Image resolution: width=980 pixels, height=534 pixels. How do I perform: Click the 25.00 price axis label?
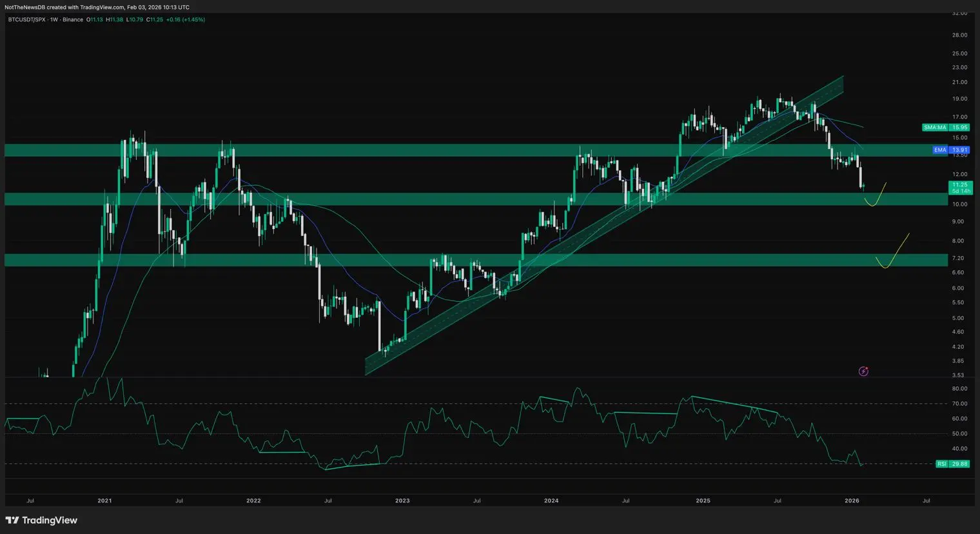pos(959,54)
